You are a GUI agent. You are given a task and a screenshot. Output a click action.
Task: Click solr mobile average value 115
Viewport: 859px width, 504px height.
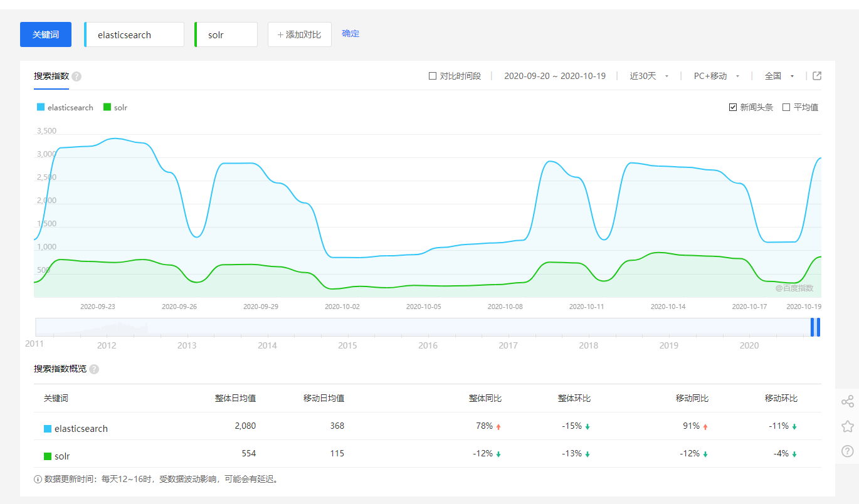[337, 453]
